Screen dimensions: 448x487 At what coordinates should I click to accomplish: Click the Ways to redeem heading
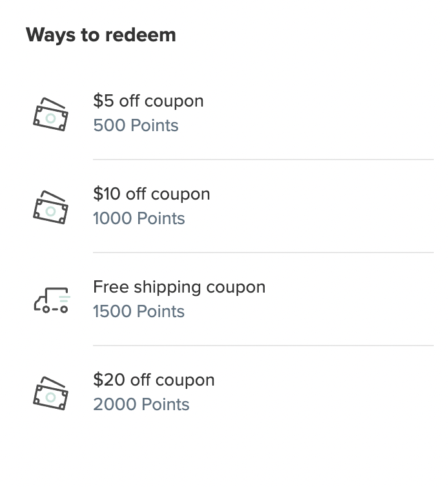101,35
